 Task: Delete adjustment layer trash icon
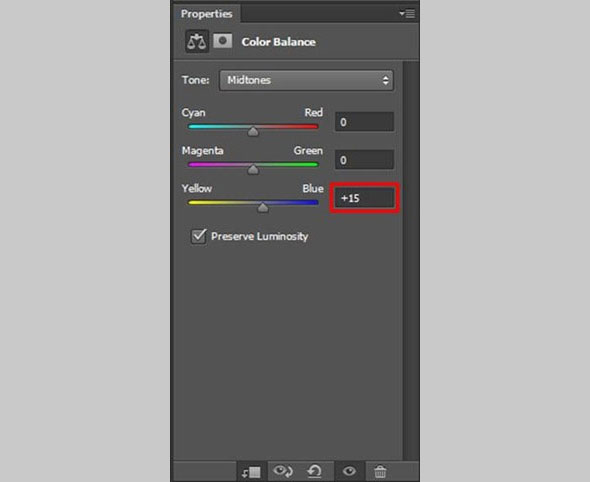[380, 471]
